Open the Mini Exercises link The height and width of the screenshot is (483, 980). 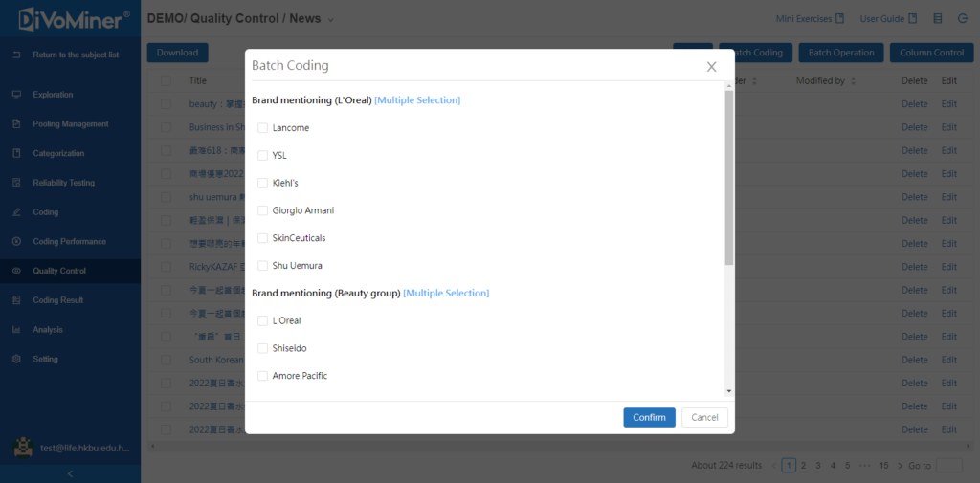804,19
